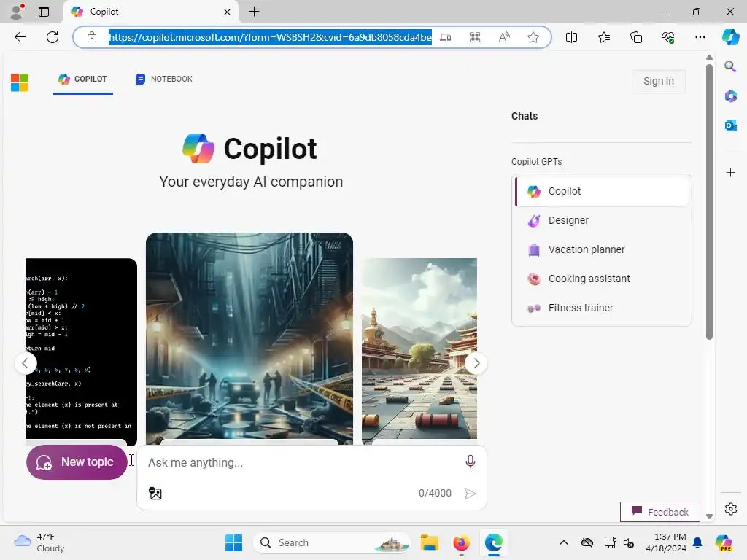The height and width of the screenshot is (560, 747).
Task: Show previous carousel card
Action: pyautogui.click(x=26, y=363)
